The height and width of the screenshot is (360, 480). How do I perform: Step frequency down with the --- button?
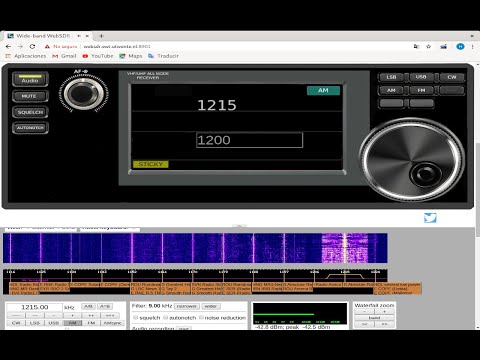(16, 315)
